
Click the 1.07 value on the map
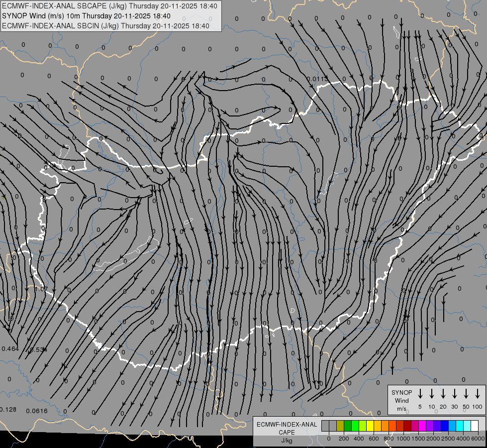point(41,289)
